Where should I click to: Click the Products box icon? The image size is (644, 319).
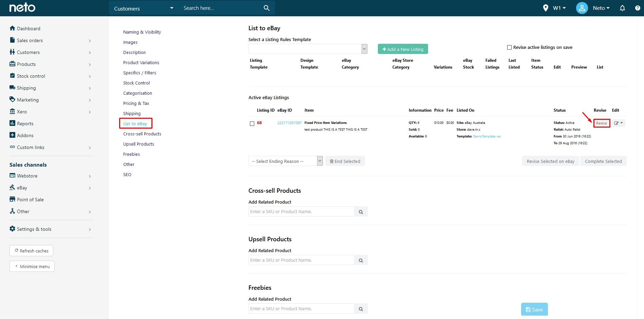(x=13, y=64)
